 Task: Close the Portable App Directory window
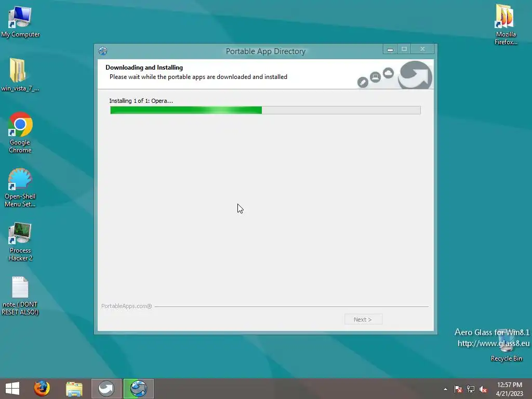click(422, 49)
